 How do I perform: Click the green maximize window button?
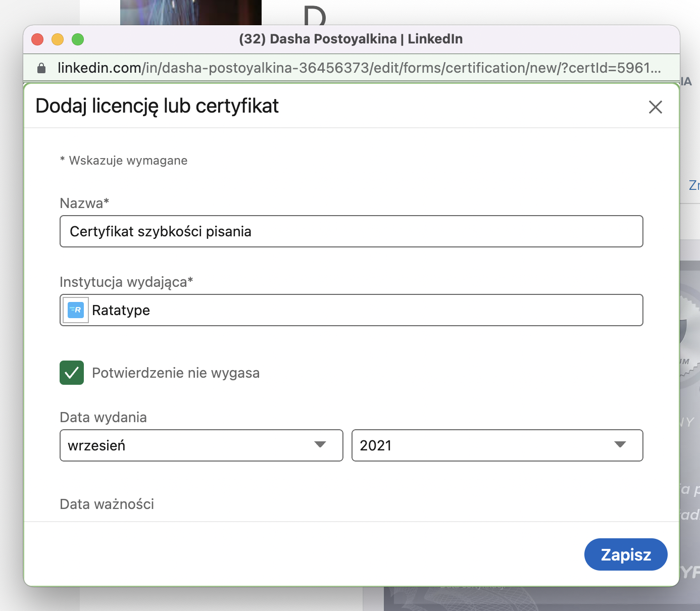coord(78,39)
